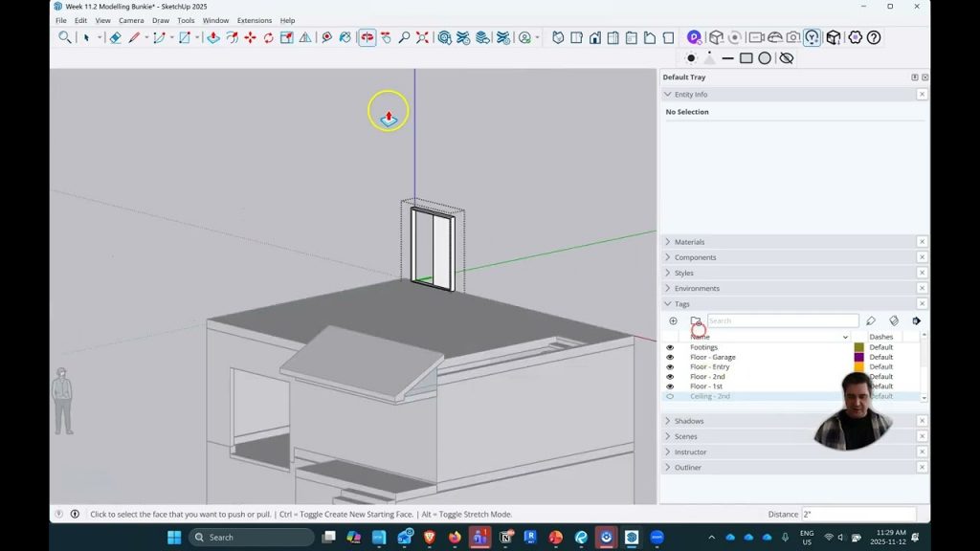Choose the Rotate tool
980x551 pixels.
[x=268, y=37]
